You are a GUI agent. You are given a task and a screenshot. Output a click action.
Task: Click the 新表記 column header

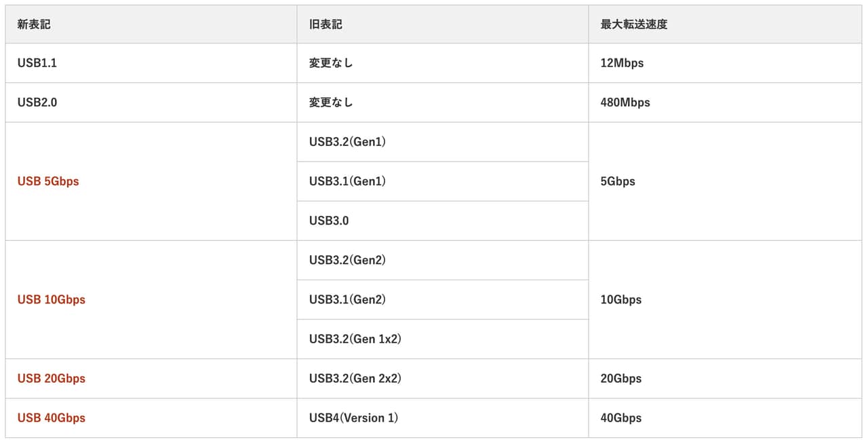tap(34, 24)
